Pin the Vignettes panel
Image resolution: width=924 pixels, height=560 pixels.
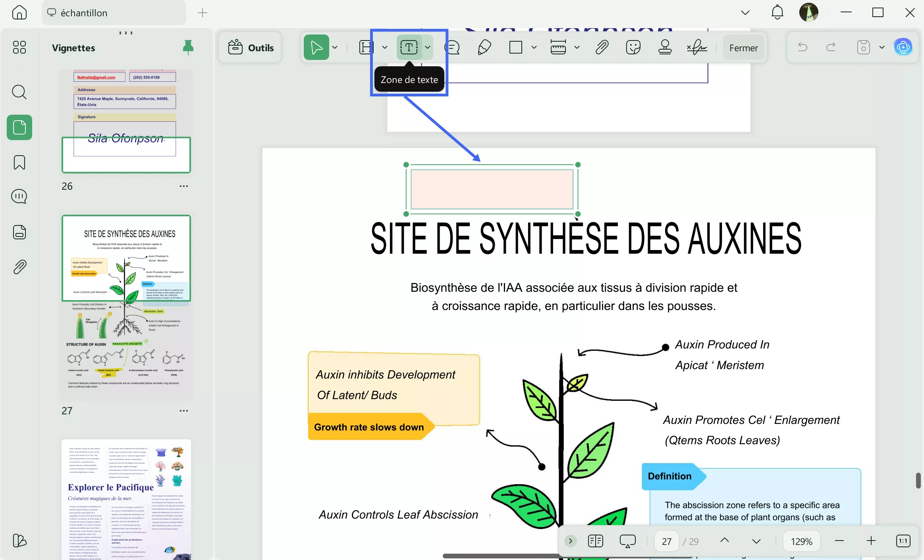coord(187,47)
